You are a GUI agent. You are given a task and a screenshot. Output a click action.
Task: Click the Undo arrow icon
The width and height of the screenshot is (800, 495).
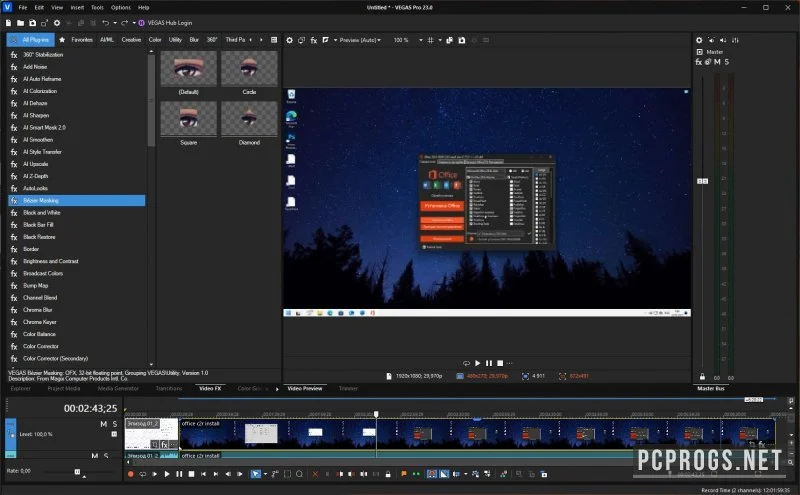[106, 23]
